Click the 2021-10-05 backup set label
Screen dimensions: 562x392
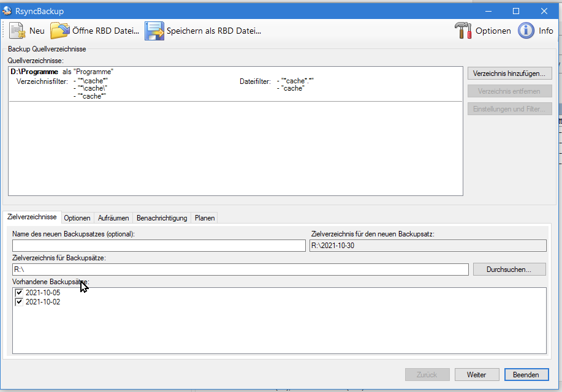[43, 293]
